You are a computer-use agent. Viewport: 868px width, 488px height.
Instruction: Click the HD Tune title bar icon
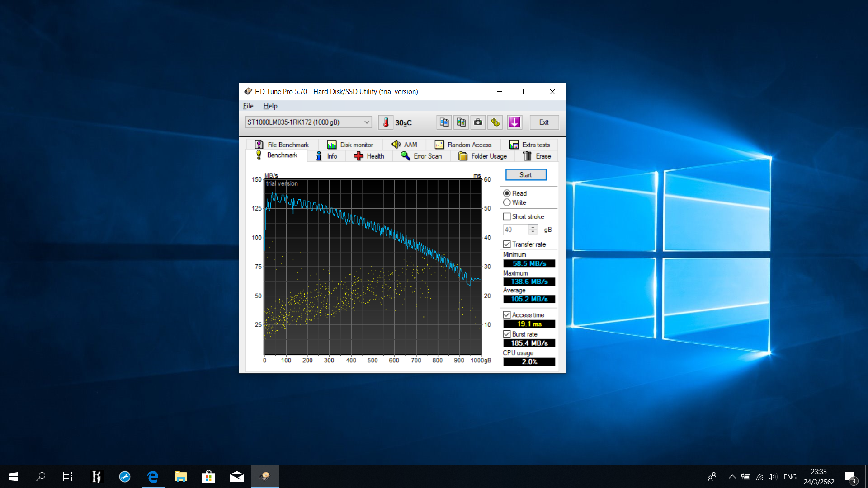click(248, 91)
